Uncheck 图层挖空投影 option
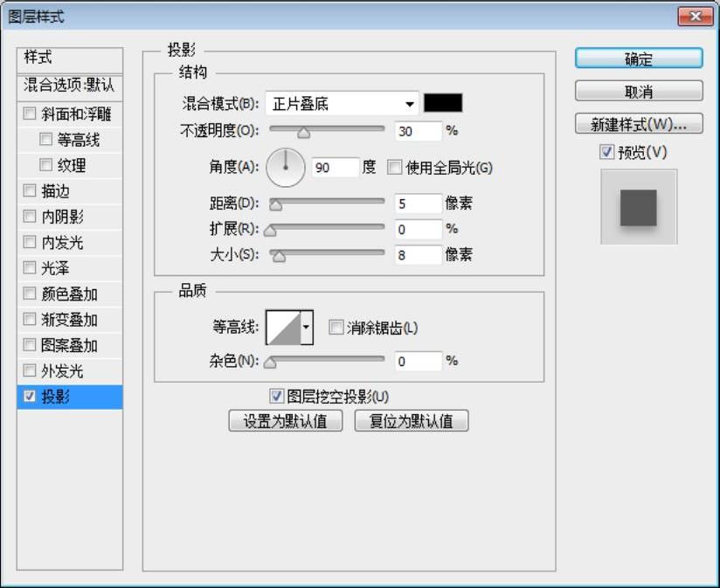This screenshot has width=720, height=588. coord(276,396)
